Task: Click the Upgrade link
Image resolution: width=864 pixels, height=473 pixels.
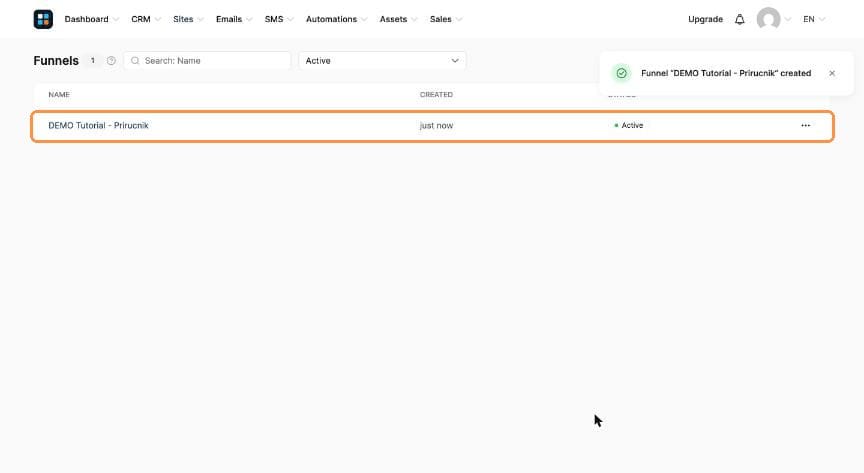Action: click(x=705, y=19)
